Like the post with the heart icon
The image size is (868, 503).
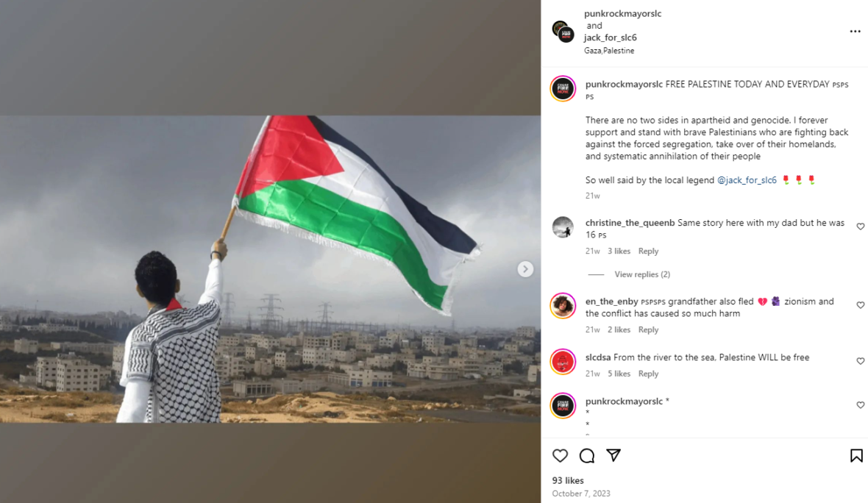[560, 455]
